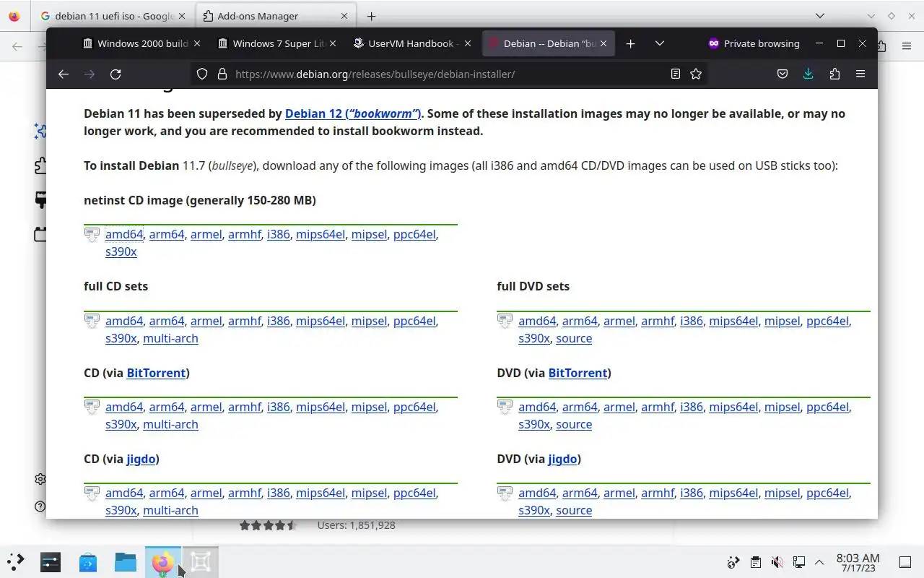Save the page to Pocket
The width and height of the screenshot is (924, 578).
click(x=783, y=74)
